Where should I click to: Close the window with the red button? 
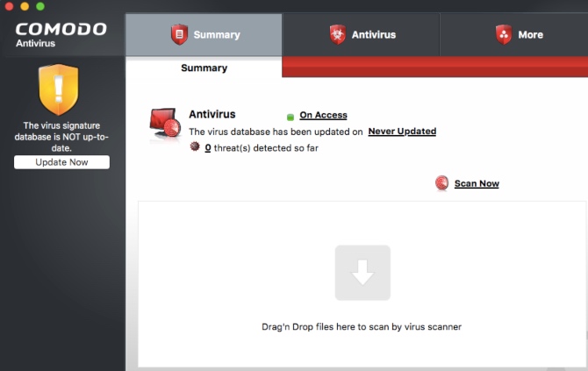(x=9, y=6)
